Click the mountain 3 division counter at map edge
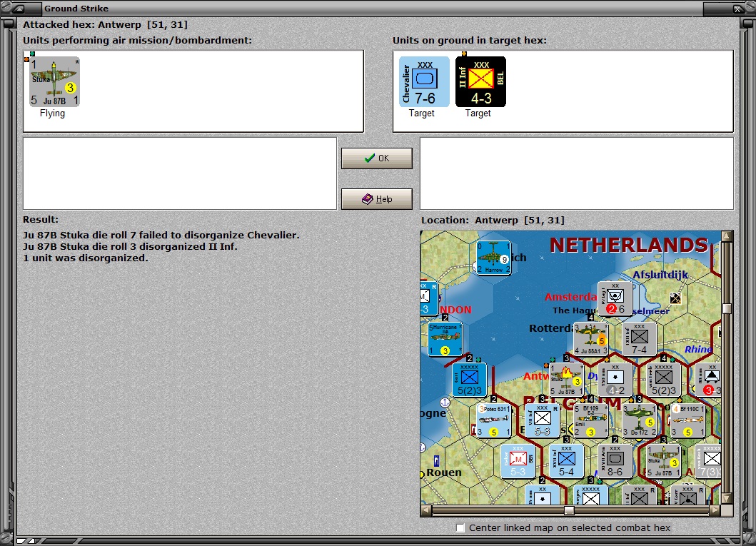 [709, 380]
